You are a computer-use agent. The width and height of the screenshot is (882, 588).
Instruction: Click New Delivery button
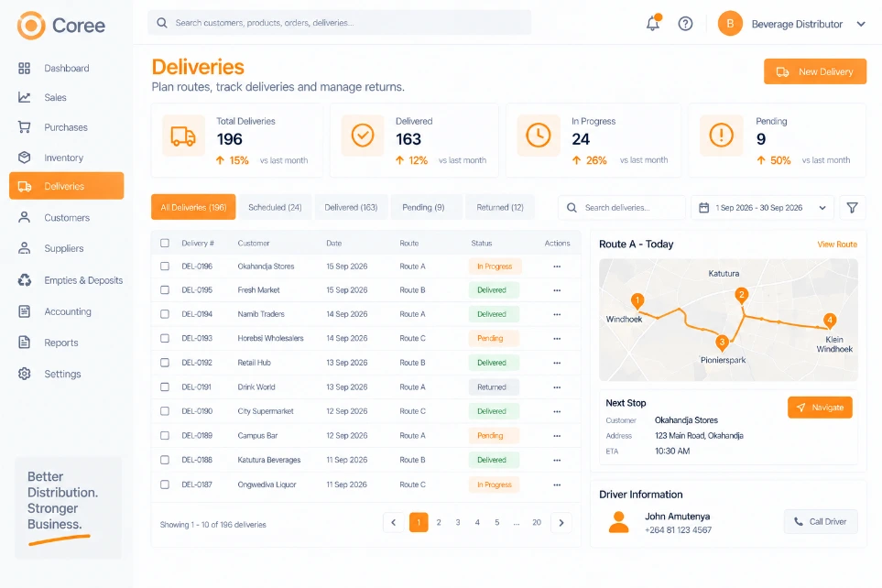815,71
